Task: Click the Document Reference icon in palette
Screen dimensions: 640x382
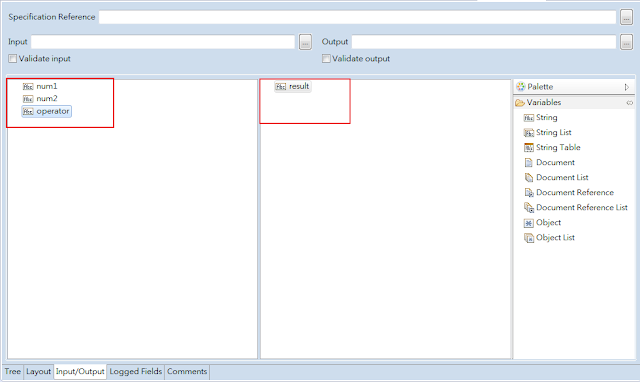Action: click(x=529, y=193)
